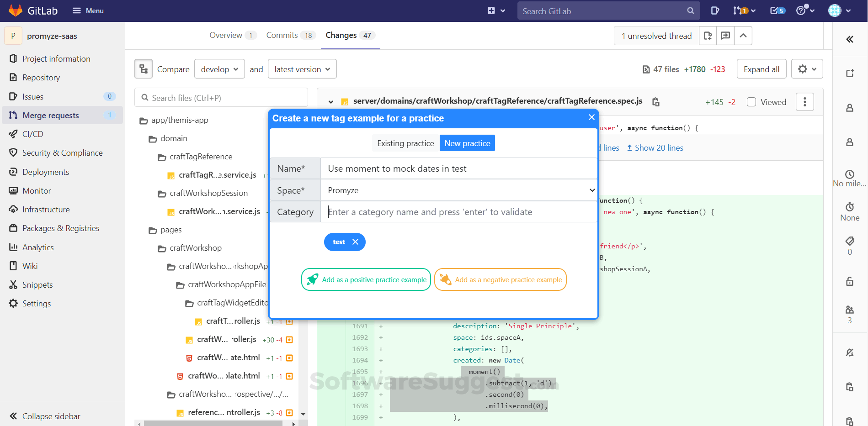The image size is (868, 426).
Task: Check the Viewed checkbox
Action: coord(751,102)
